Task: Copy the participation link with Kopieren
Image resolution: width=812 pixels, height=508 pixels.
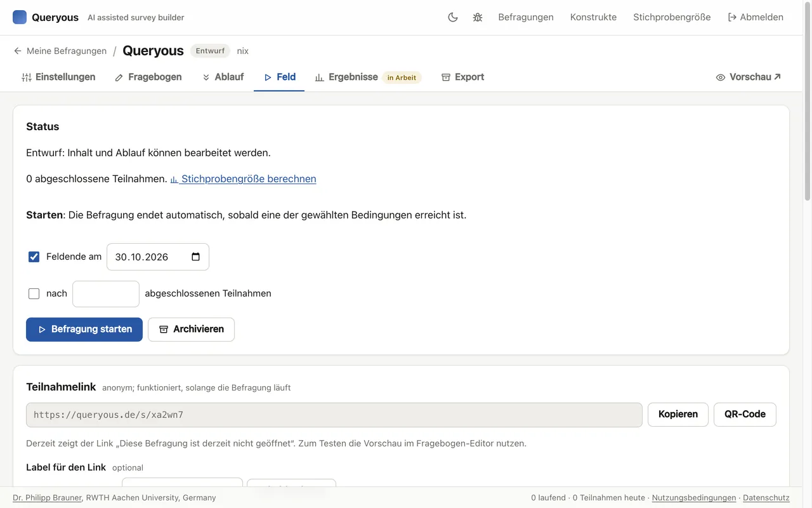Action: tap(678, 414)
